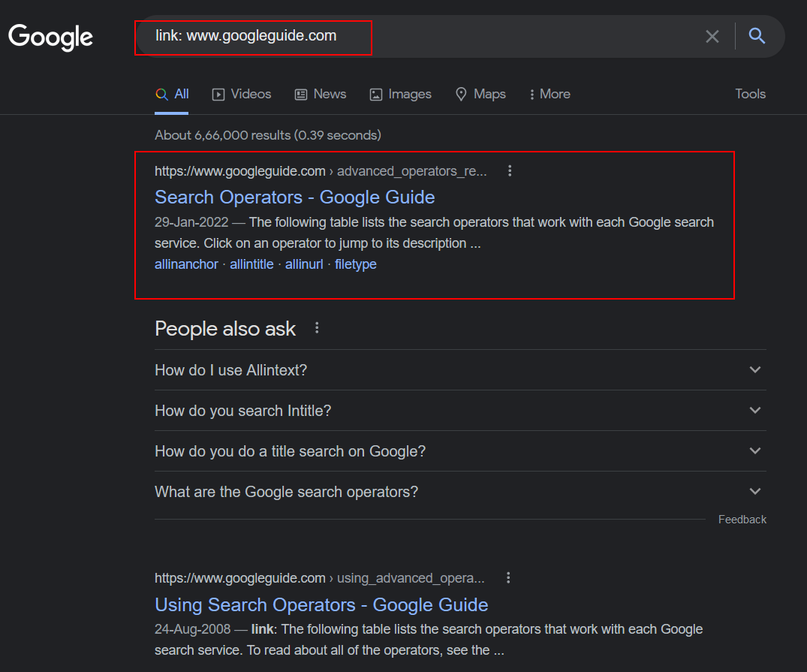Open the Search Operators - Google Guide link
The width and height of the screenshot is (807, 672).
point(295,197)
